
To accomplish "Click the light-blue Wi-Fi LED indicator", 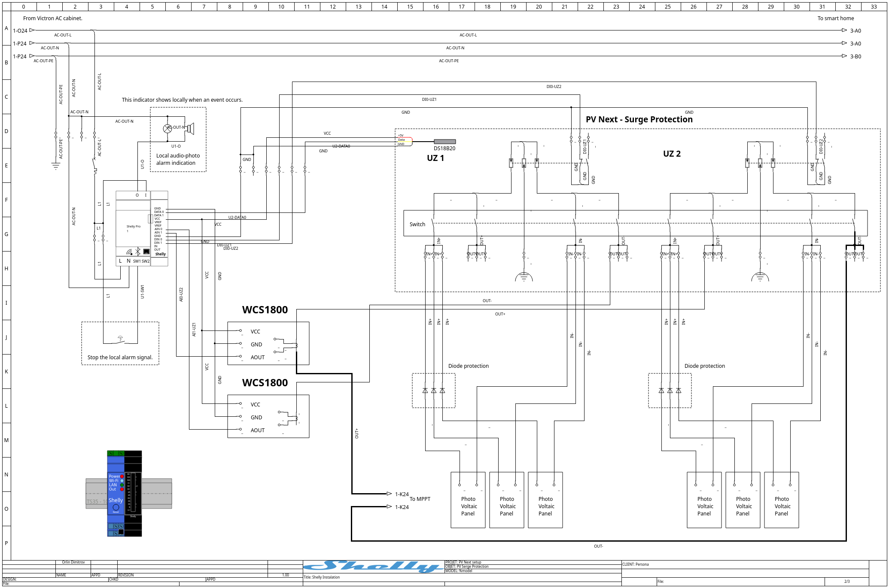I will (122, 481).
